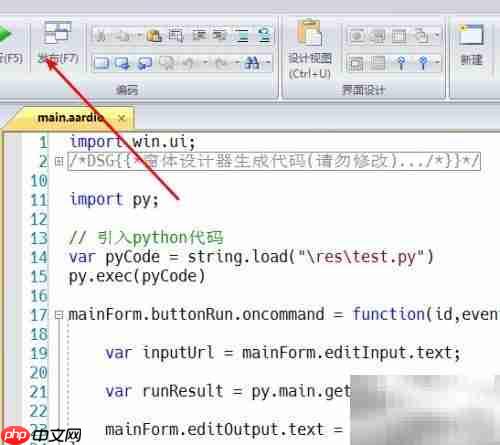The width and height of the screenshot is (500, 445).
Task: Click the 'var runResult' code line
Action: (x=228, y=391)
